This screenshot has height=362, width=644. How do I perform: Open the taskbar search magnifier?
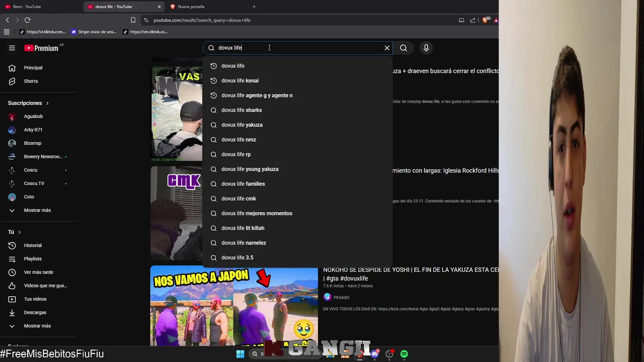point(255,354)
